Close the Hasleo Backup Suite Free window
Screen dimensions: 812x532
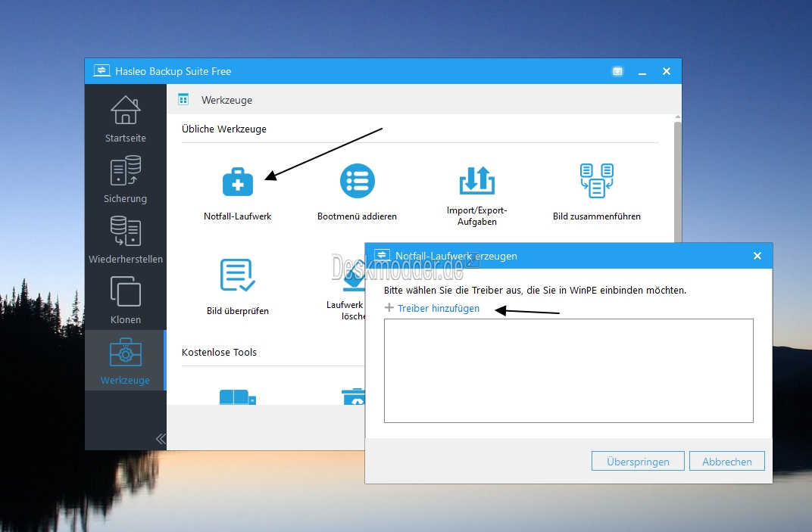click(x=667, y=71)
